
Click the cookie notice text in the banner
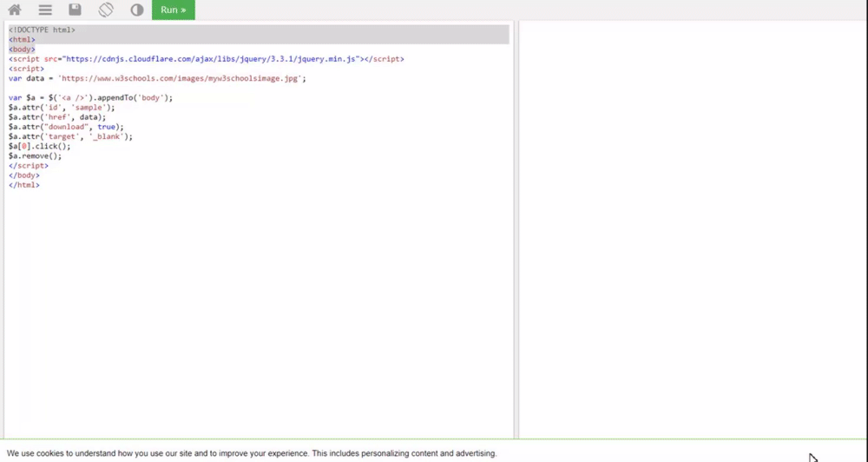point(252,453)
